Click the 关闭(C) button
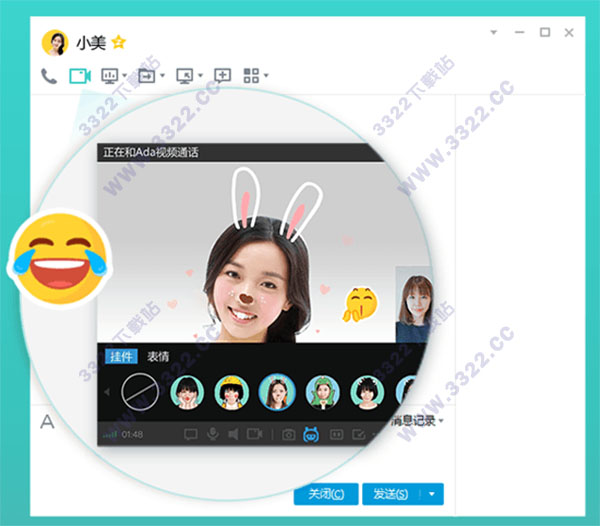 (326, 494)
